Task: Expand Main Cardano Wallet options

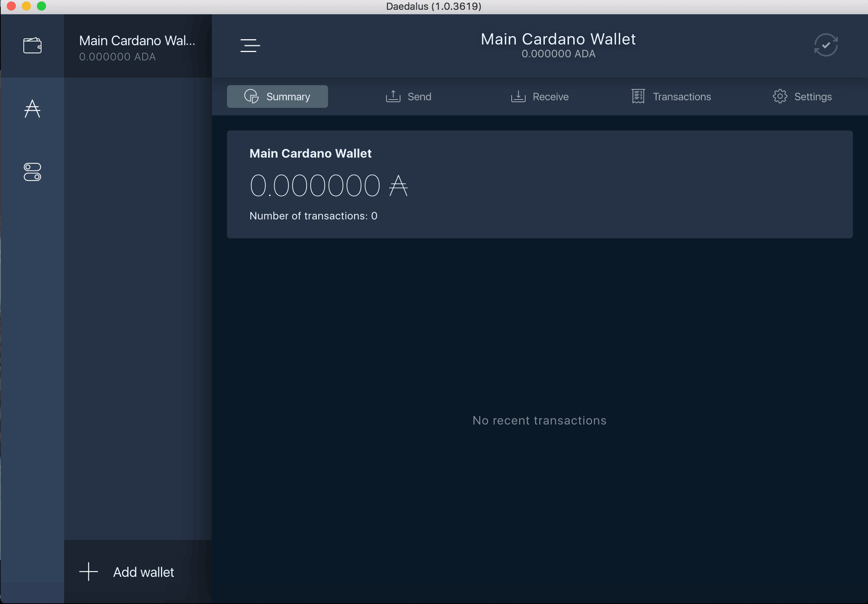Action: coord(251,46)
